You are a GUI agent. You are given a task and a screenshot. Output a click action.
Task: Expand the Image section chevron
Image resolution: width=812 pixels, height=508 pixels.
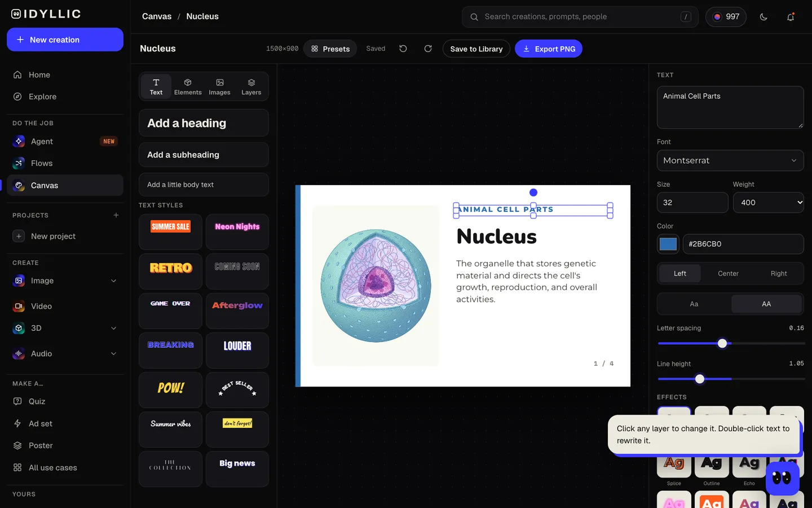(x=113, y=281)
